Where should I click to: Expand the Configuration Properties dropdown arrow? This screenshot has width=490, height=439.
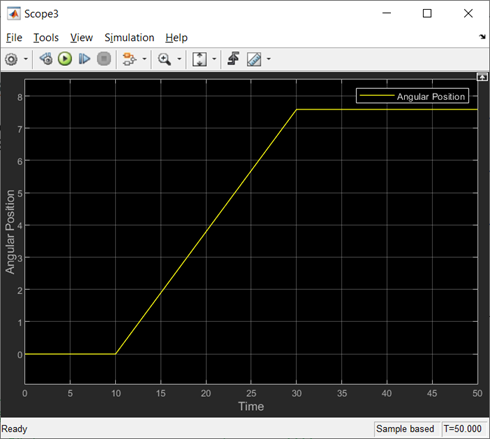(x=26, y=59)
